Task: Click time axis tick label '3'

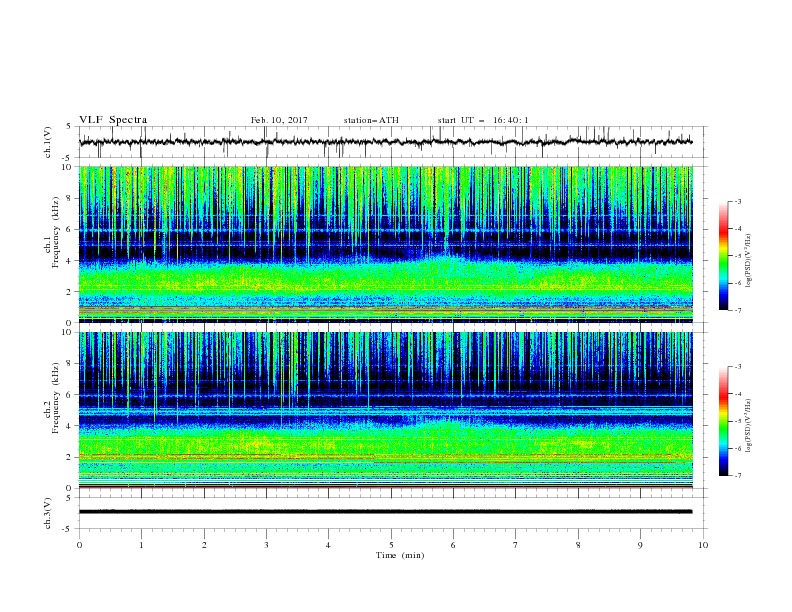Action: click(x=266, y=545)
